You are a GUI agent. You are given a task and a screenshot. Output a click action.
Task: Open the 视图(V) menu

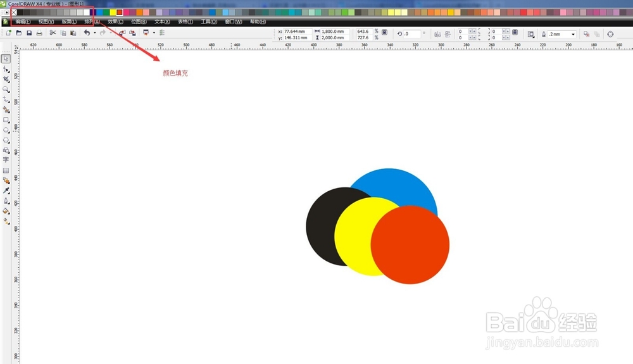[x=46, y=22]
